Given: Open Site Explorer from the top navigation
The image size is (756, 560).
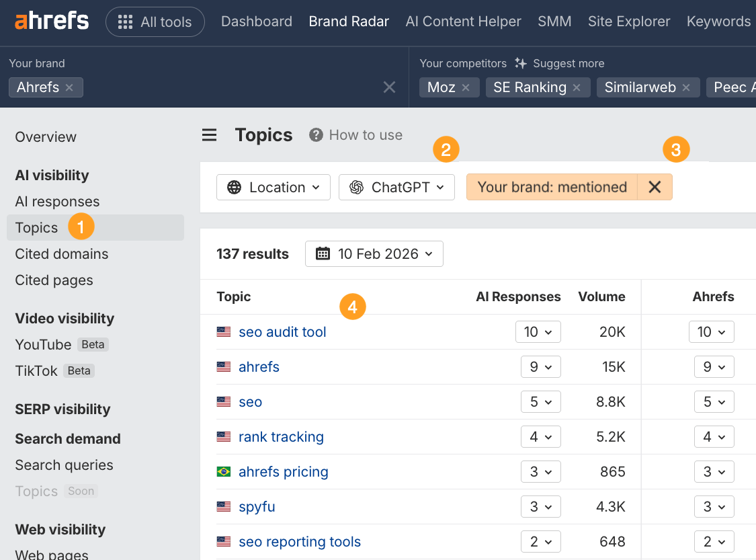Looking at the screenshot, I should [x=628, y=22].
